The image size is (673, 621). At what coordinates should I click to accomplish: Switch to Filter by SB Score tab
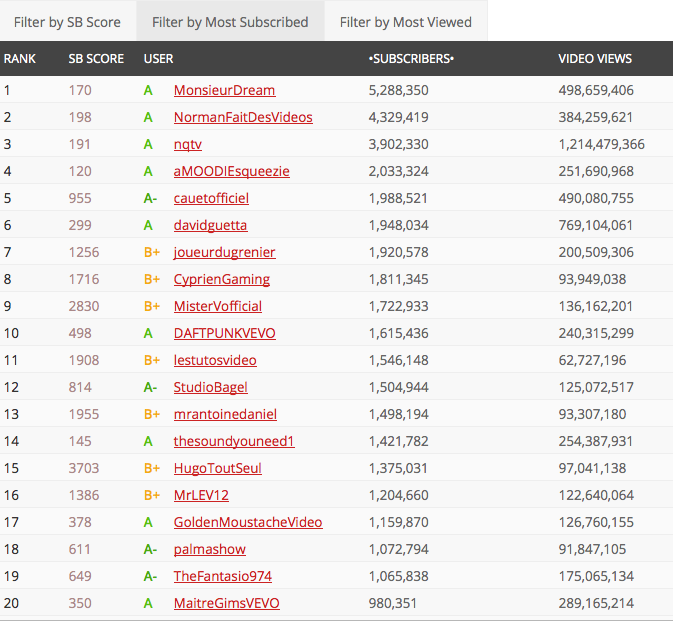point(67,22)
